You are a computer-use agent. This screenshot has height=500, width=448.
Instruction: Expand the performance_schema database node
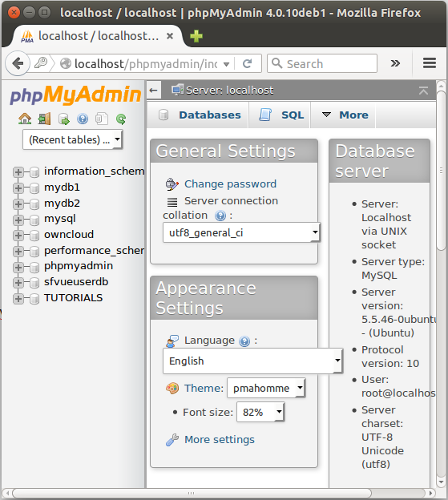(x=18, y=252)
